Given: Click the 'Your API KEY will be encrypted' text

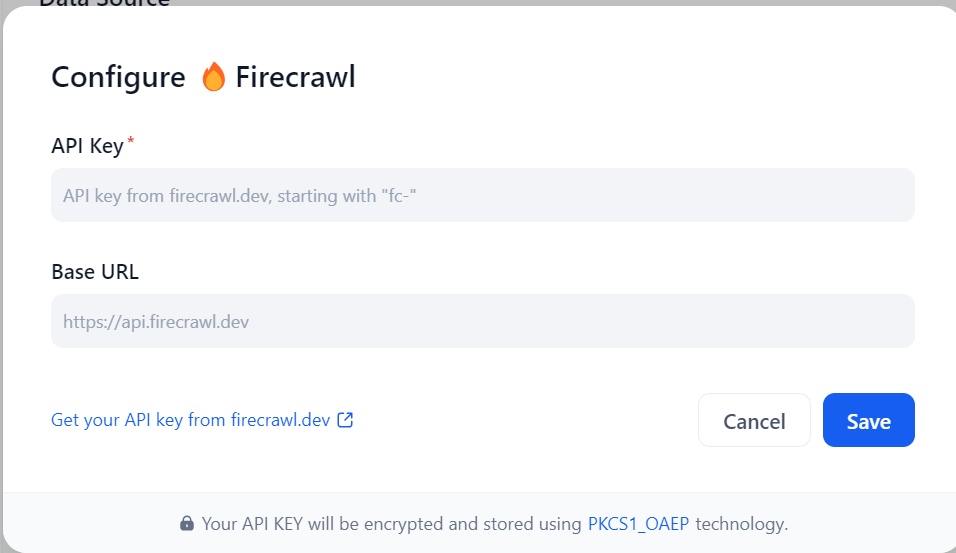Looking at the screenshot, I should coord(390,523).
